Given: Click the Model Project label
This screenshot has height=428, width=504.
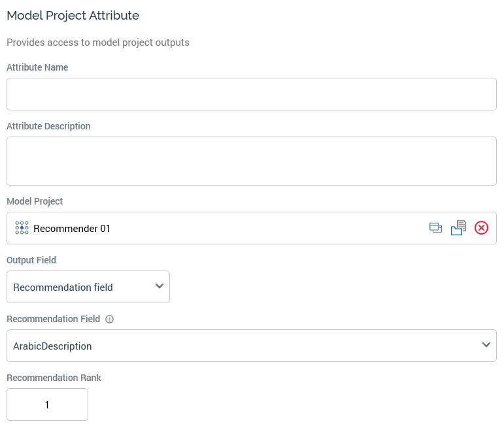Looking at the screenshot, I should coord(35,201).
